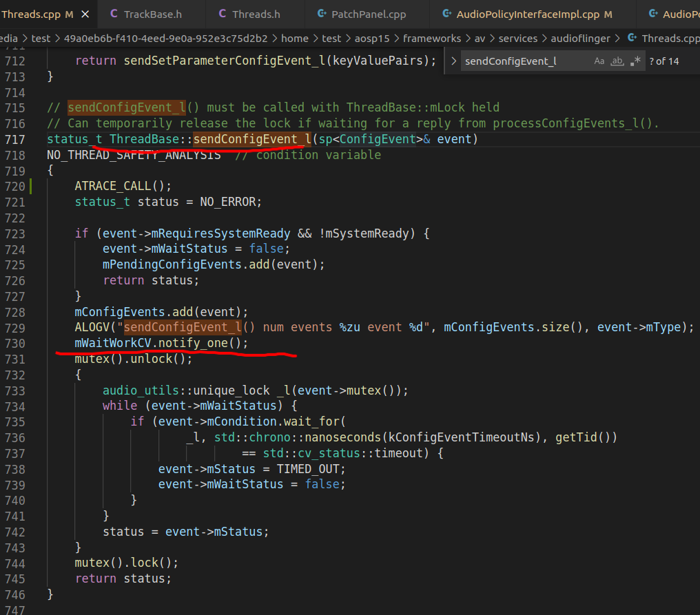Image resolution: width=700 pixels, height=615 pixels.
Task: Open the Threads.cpp breadcrumb segment
Action: point(670,39)
